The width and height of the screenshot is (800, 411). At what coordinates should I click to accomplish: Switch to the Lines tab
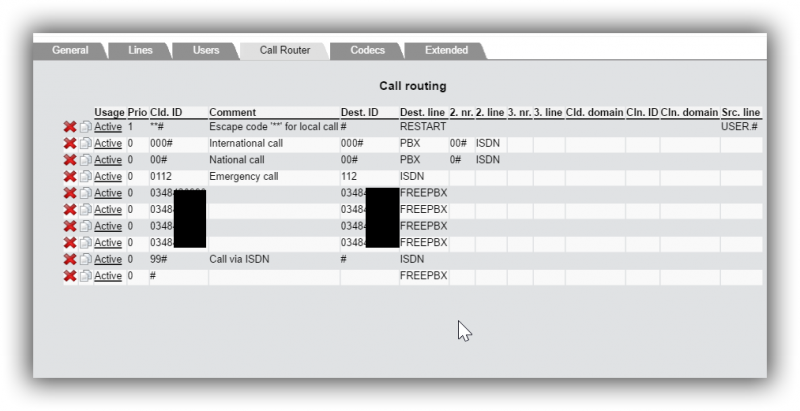[141, 50]
